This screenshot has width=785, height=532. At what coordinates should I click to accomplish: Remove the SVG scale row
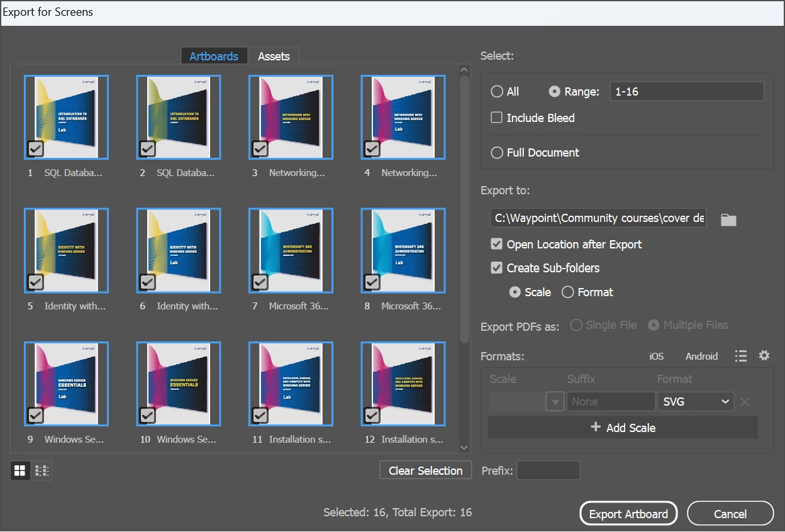[x=745, y=402]
